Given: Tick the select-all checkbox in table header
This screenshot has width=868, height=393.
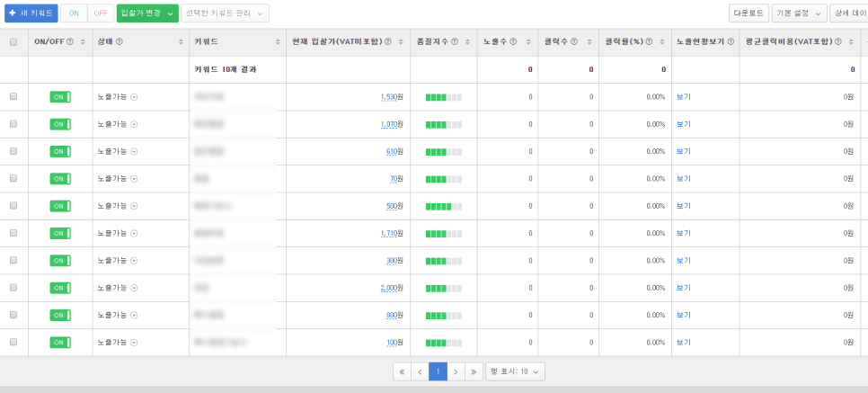Looking at the screenshot, I should [x=13, y=42].
